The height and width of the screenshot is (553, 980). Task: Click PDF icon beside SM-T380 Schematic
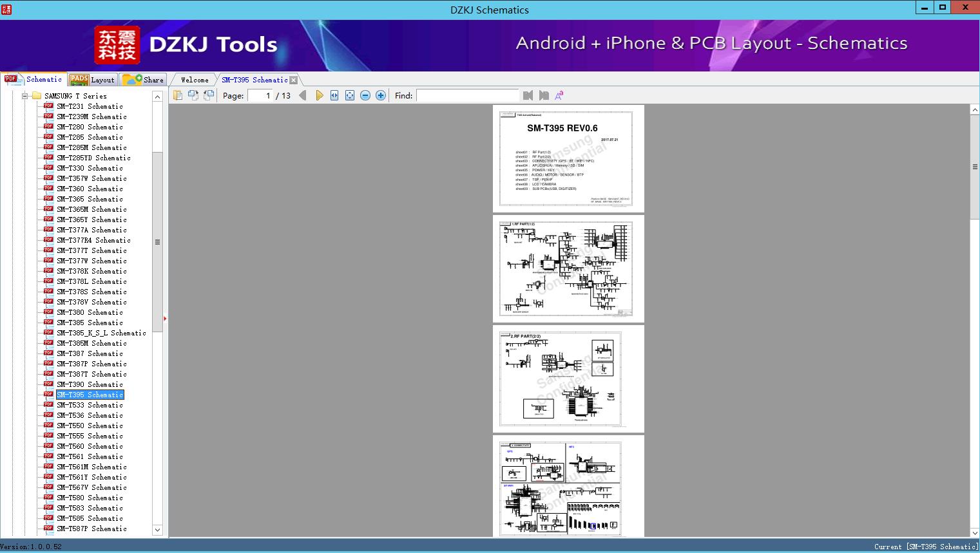point(48,312)
